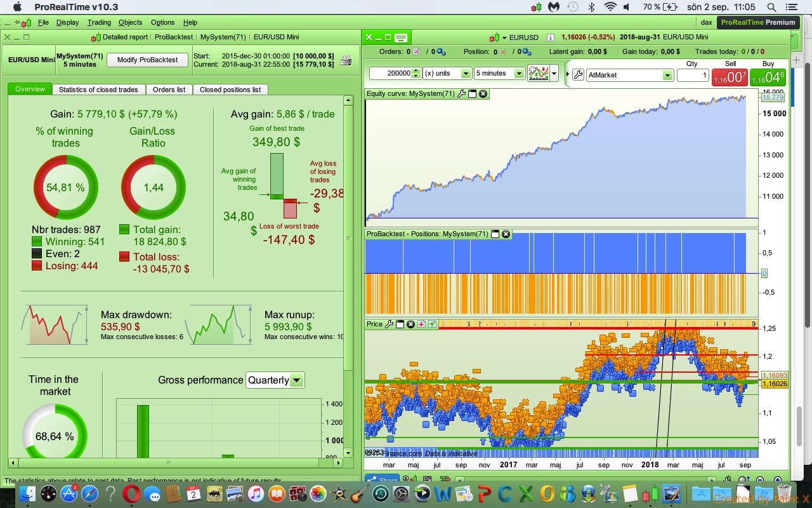Print the detailed report
The height and width of the screenshot is (508, 812).
(346, 60)
